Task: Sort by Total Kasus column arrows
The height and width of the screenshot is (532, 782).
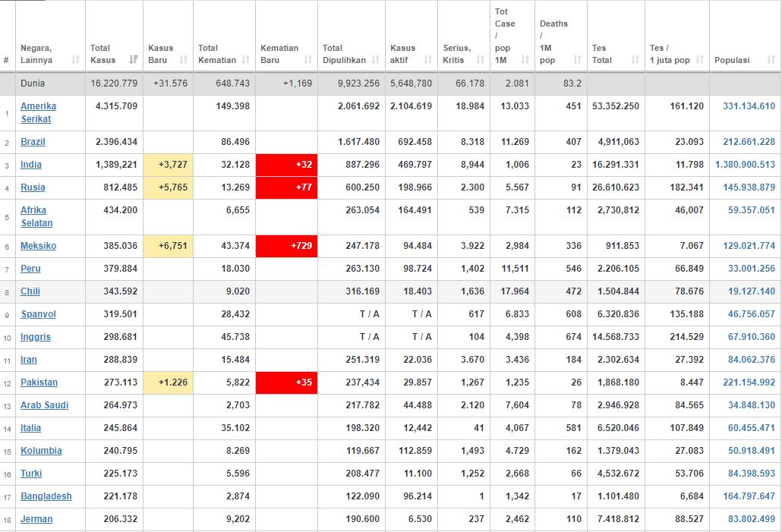Action: click(x=133, y=60)
